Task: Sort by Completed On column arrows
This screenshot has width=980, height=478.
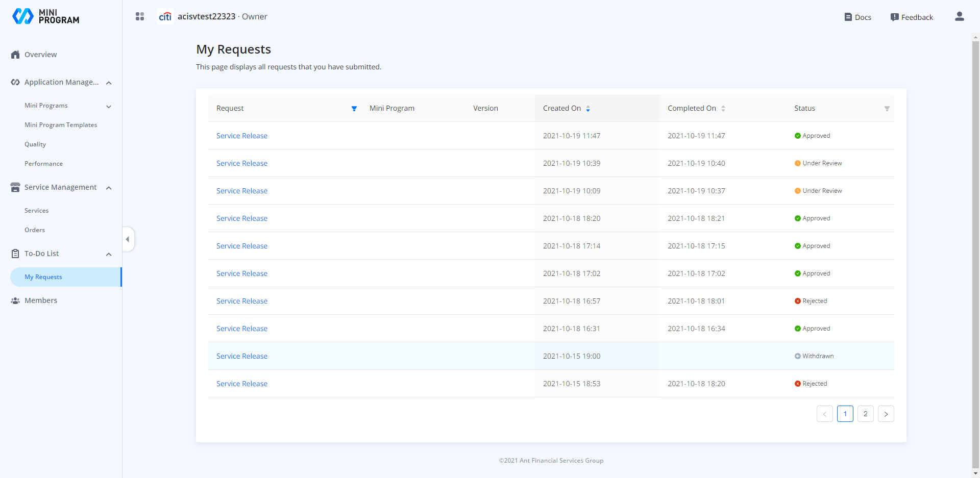Action: [723, 109]
